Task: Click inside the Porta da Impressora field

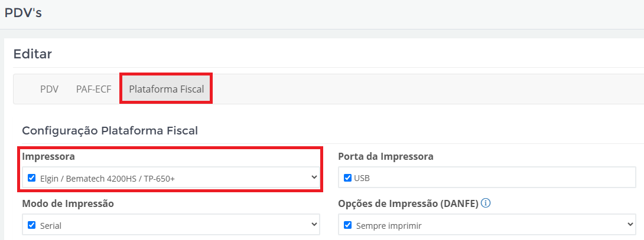Action: (x=487, y=177)
